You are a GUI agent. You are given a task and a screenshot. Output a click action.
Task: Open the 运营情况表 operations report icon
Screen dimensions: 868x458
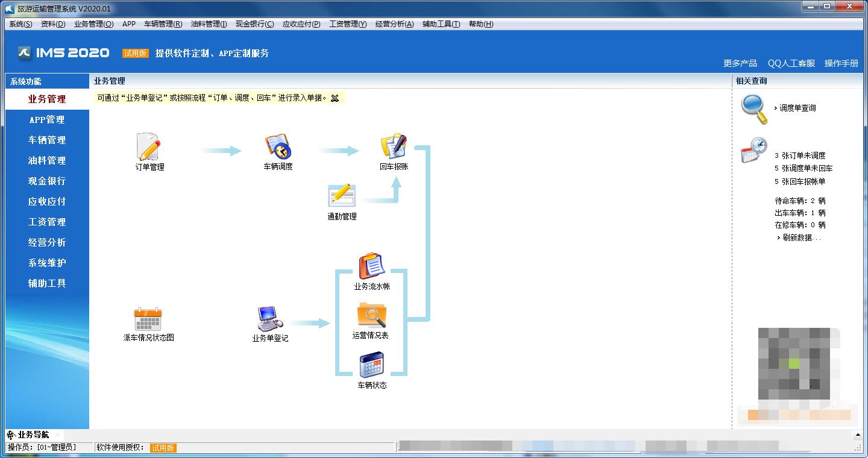pyautogui.click(x=372, y=316)
